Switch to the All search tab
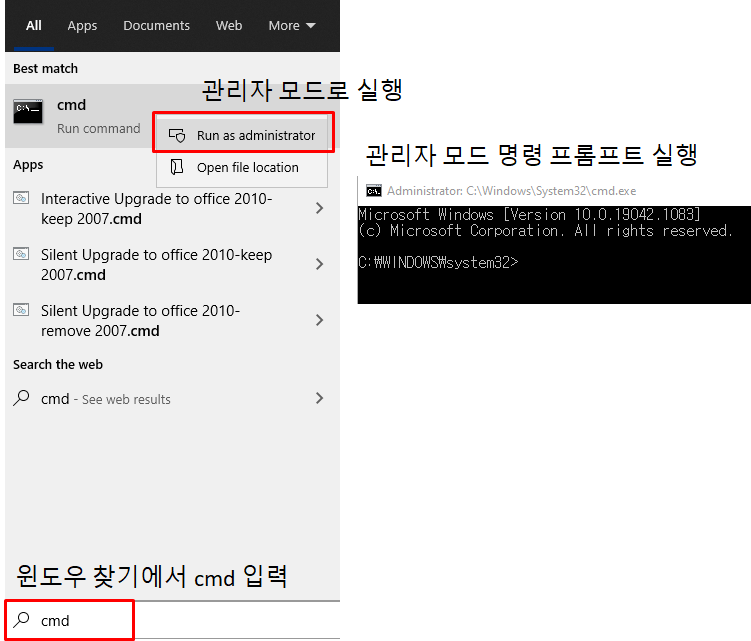This screenshot has height=641, width=751. click(34, 25)
